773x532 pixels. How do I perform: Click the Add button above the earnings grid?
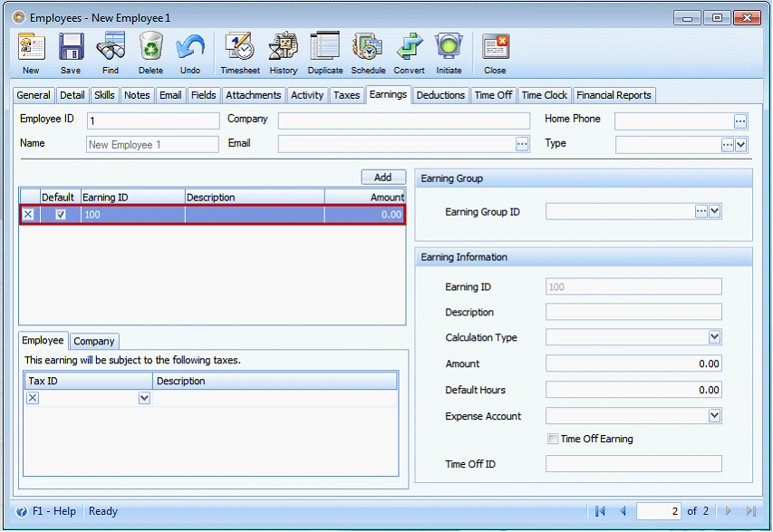(x=383, y=177)
